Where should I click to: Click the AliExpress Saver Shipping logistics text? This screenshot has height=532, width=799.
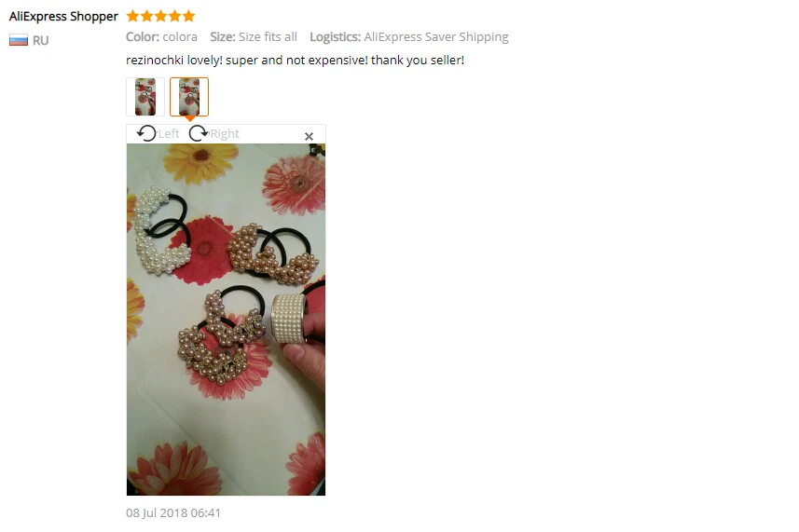point(436,37)
